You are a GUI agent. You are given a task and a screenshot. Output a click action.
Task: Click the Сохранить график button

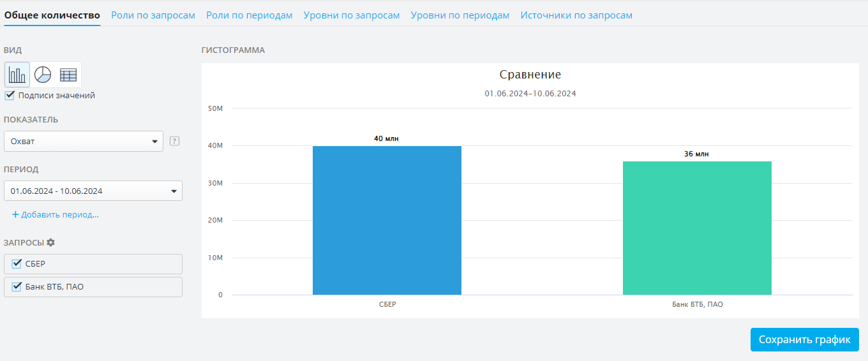805,340
